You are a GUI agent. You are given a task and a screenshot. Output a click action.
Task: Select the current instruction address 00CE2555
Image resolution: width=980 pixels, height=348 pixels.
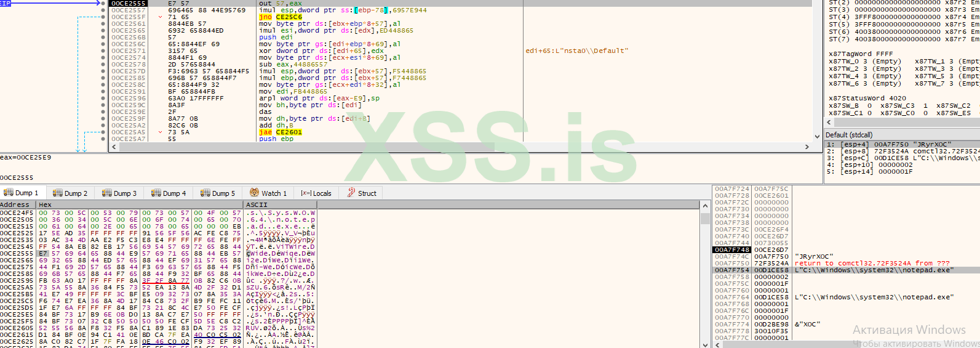[129, 4]
